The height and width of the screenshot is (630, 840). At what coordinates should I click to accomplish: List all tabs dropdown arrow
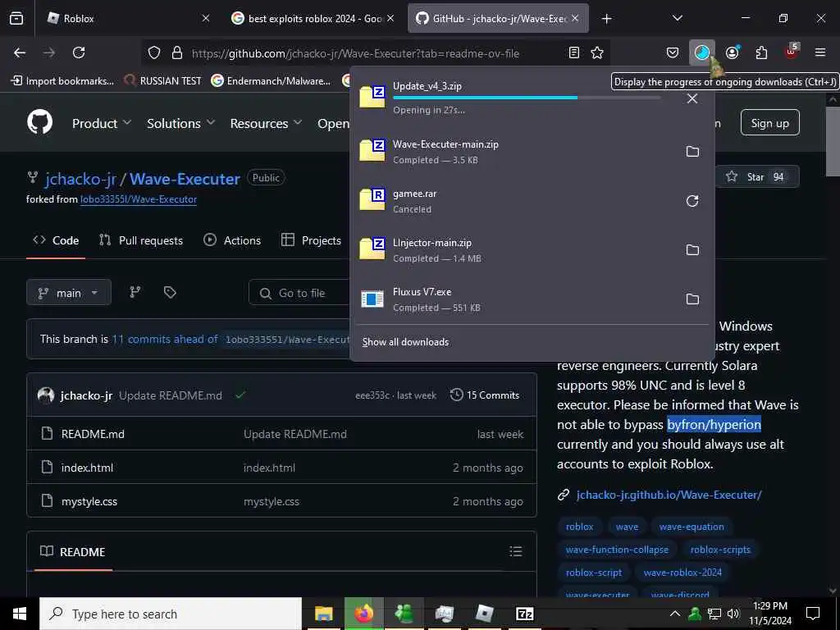click(x=677, y=18)
